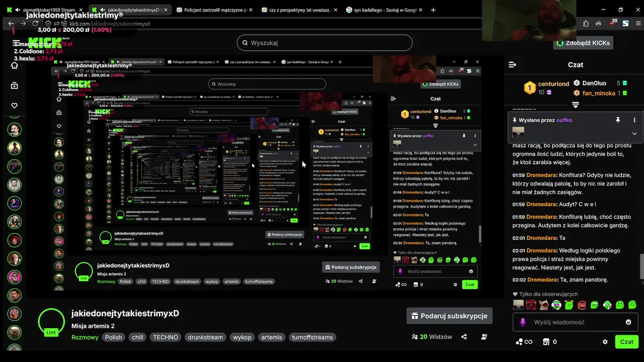Open the Following heart icon in sidebar
644x362 pixels.
coord(15,106)
